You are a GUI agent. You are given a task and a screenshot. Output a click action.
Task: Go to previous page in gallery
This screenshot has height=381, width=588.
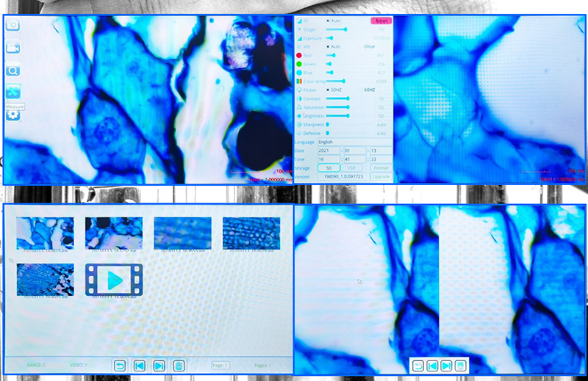tap(140, 365)
